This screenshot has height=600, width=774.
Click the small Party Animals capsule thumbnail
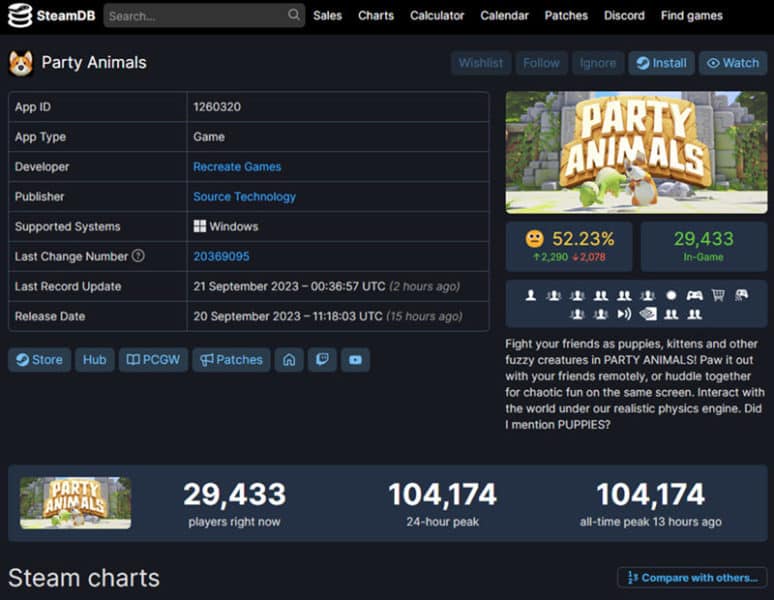(76, 503)
